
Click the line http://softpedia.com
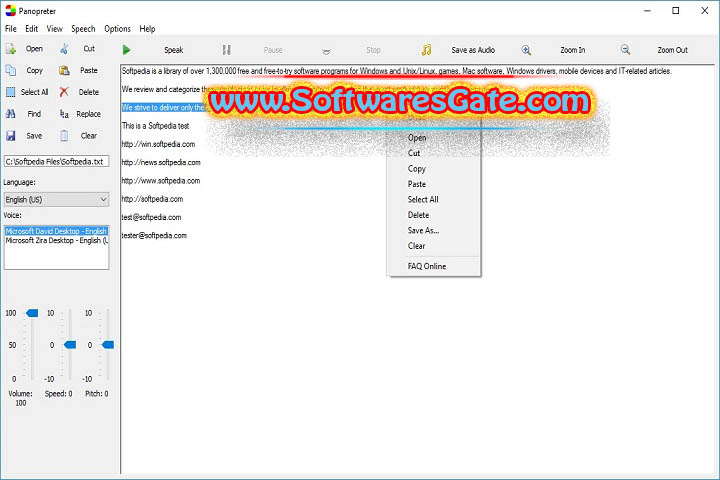[152, 199]
